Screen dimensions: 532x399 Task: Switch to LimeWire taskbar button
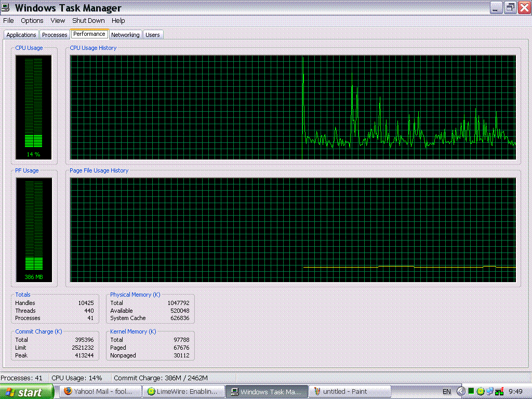tap(184, 392)
